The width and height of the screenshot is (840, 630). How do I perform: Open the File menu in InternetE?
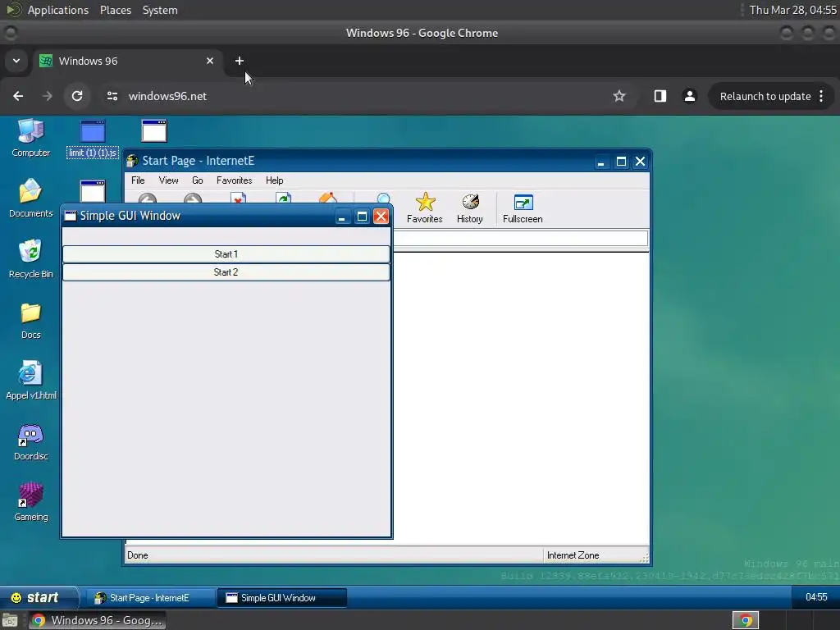click(138, 180)
